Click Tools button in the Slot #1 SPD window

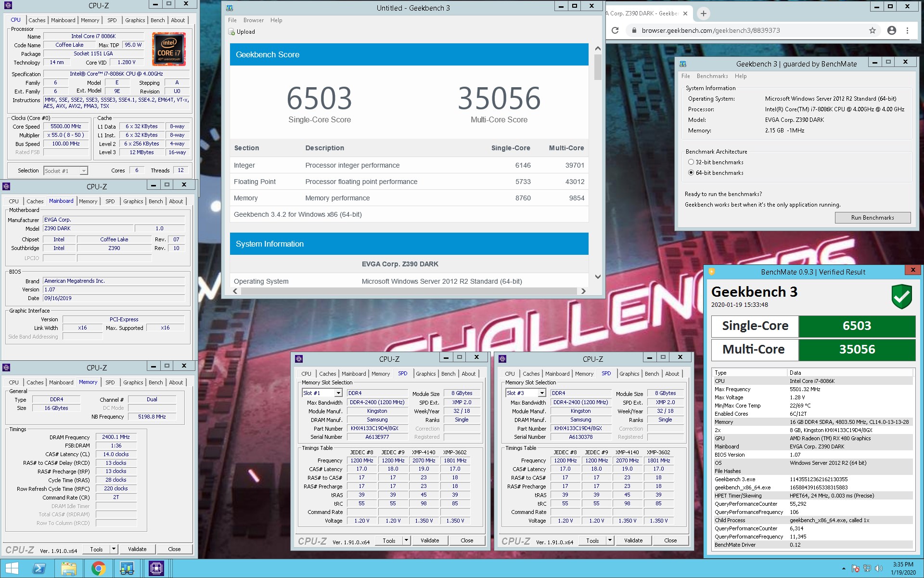389,540
